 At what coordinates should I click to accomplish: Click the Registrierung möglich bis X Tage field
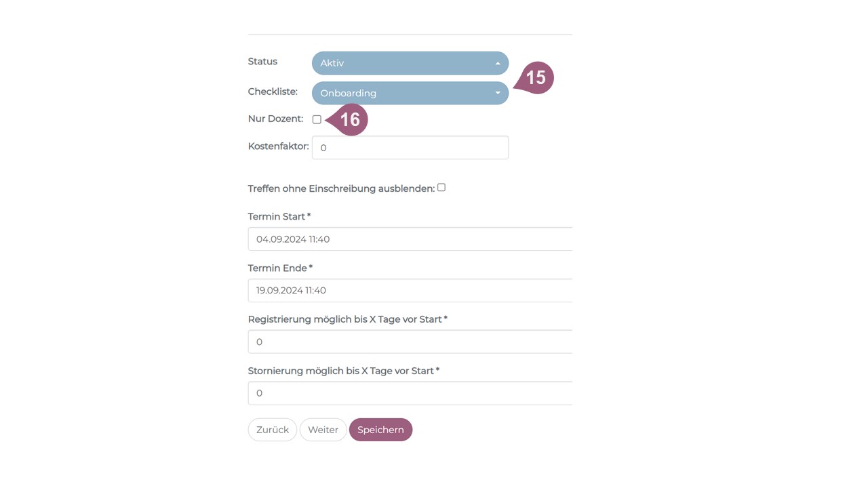tap(410, 342)
